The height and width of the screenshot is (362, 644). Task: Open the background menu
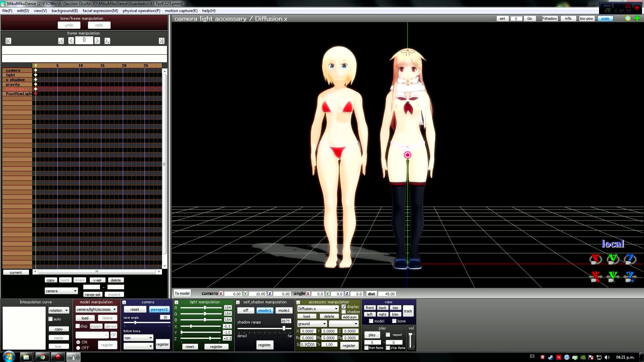tap(65, 11)
